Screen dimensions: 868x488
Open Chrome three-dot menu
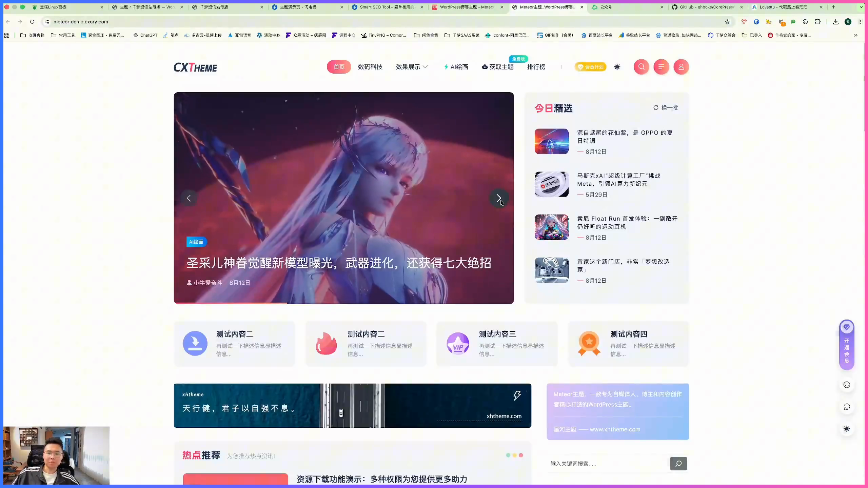tap(860, 22)
